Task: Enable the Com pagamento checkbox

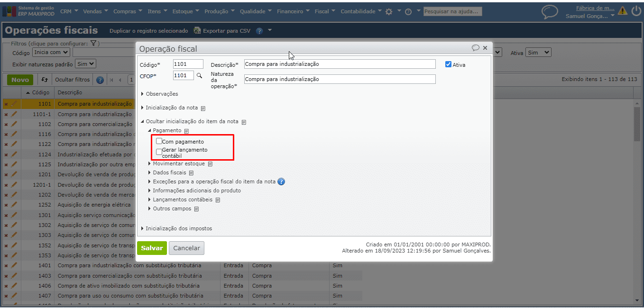Action: [159, 141]
